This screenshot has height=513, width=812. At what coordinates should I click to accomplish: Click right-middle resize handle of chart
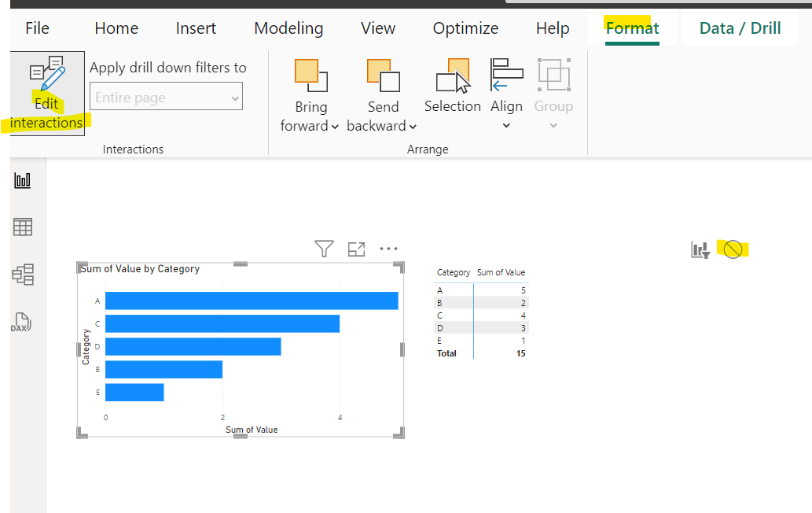coord(402,350)
